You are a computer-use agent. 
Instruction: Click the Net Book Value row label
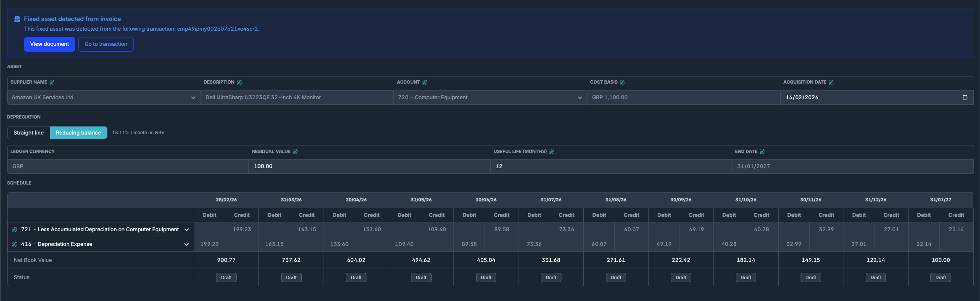[x=33, y=260]
